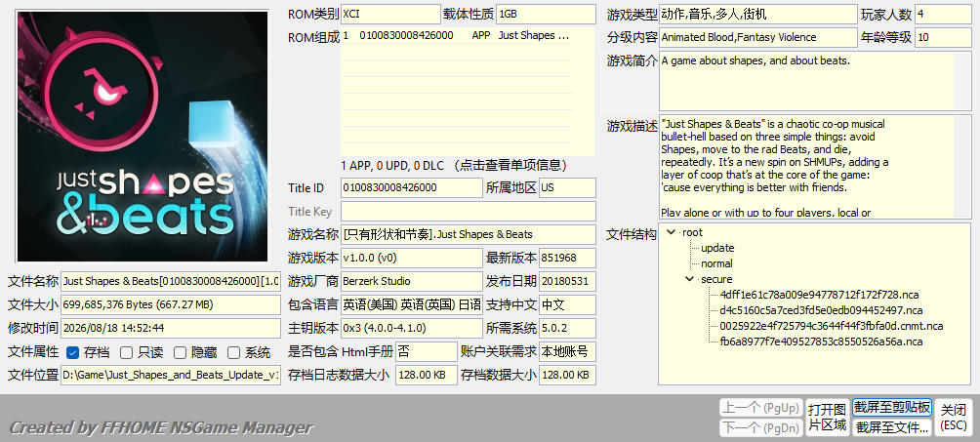Click the 发布日期 field showing 20180531
This screenshot has height=442, width=980.
point(567,281)
